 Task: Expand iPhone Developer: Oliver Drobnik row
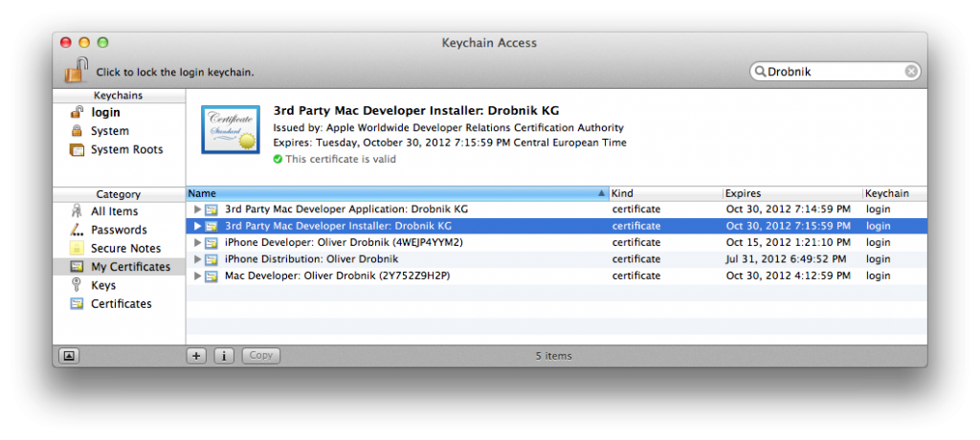point(198,243)
